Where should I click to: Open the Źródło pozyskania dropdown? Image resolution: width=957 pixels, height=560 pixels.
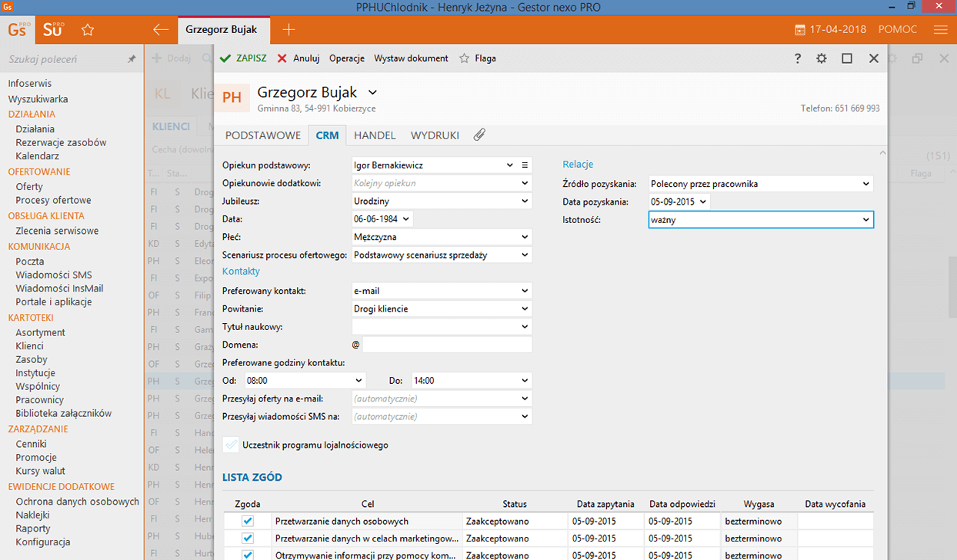(866, 184)
